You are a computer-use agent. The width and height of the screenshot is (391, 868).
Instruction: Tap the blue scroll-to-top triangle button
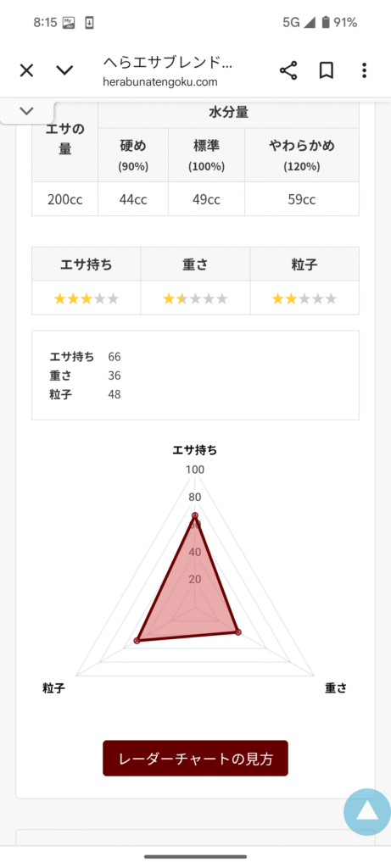tap(366, 811)
